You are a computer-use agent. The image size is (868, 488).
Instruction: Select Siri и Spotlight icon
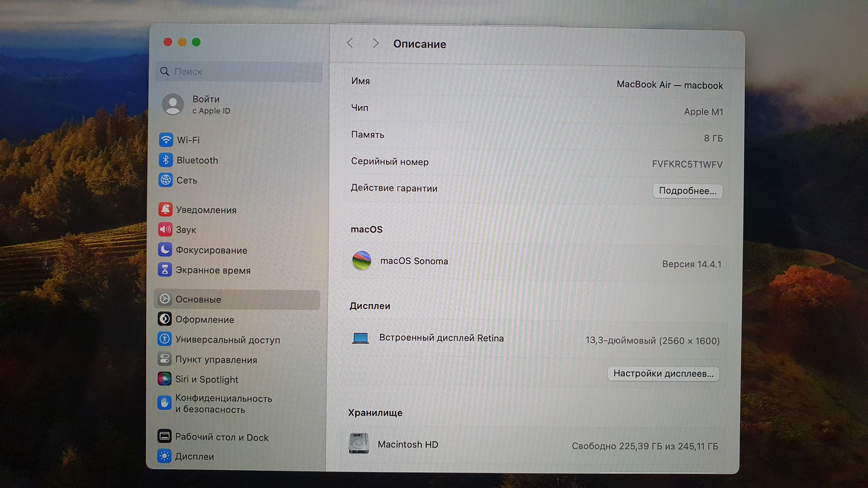click(164, 379)
